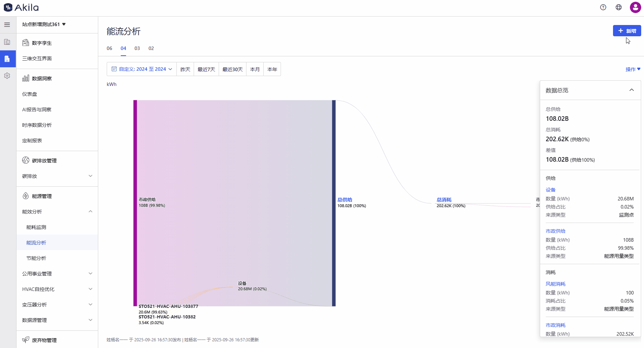Open the 站点新增测试361 site dropdown
This screenshot has width=644, height=348.
[x=44, y=24]
